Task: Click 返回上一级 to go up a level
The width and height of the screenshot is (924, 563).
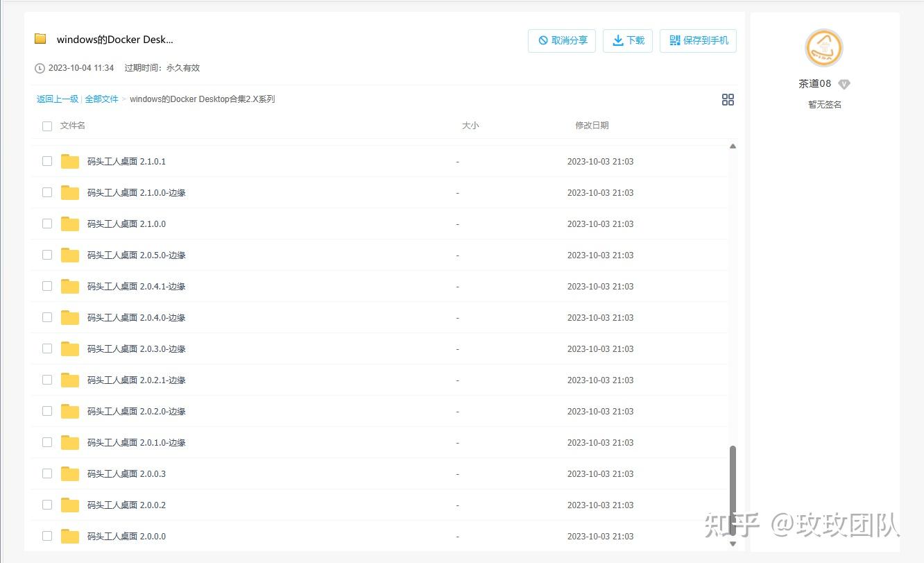Action: (x=56, y=99)
